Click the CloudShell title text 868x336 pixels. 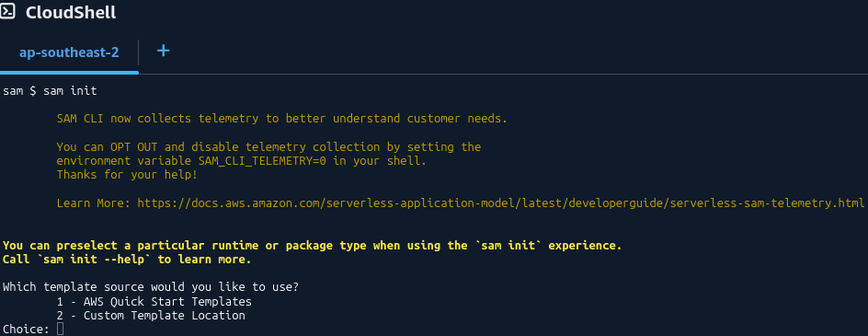[x=71, y=12]
